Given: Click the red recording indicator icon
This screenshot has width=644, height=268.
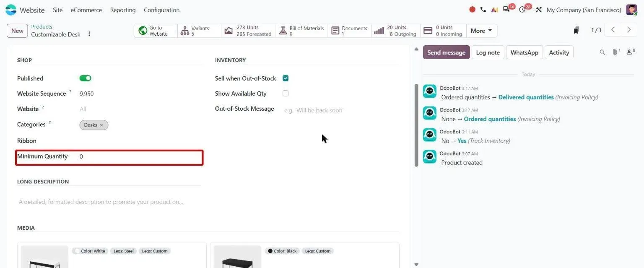Looking at the screenshot, I should click(x=472, y=10).
